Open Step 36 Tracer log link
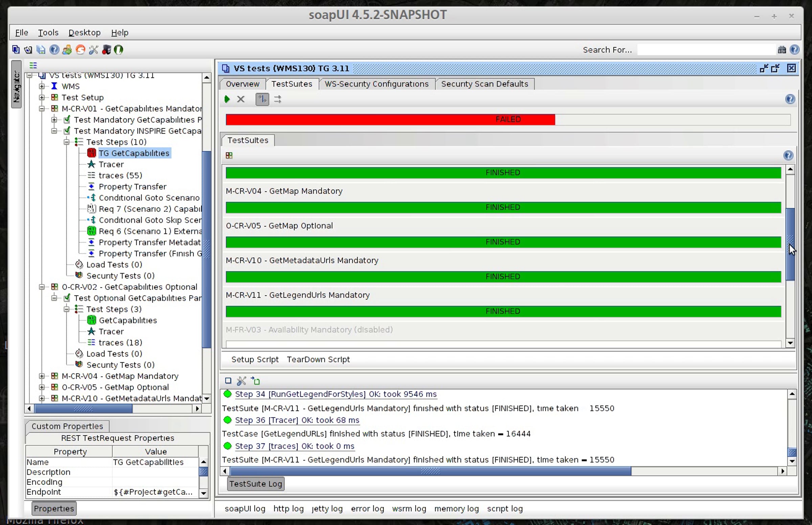812x525 pixels. point(297,420)
